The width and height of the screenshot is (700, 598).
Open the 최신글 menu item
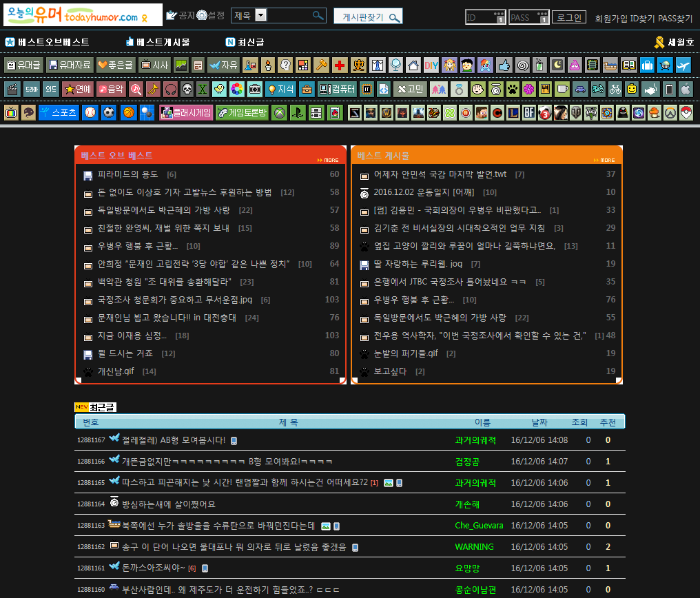point(245,43)
